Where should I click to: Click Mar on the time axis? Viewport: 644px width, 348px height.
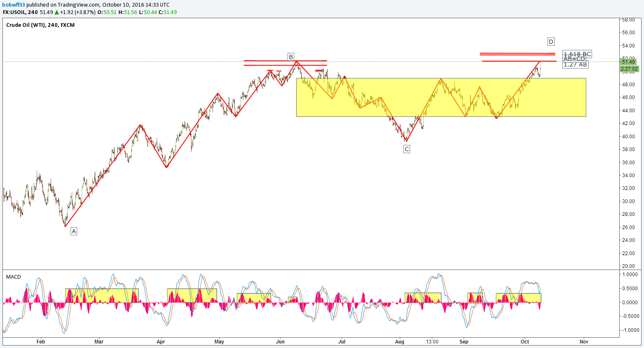click(x=99, y=342)
